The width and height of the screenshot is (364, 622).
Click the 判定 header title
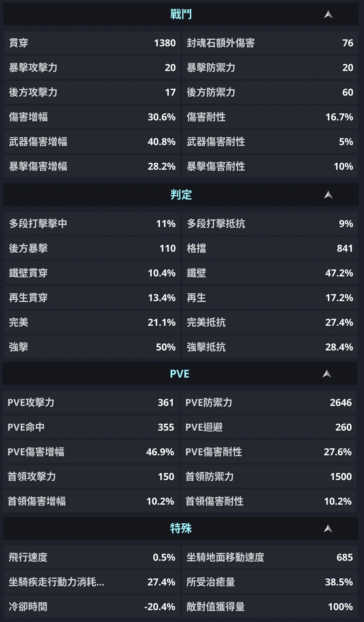[181, 195]
